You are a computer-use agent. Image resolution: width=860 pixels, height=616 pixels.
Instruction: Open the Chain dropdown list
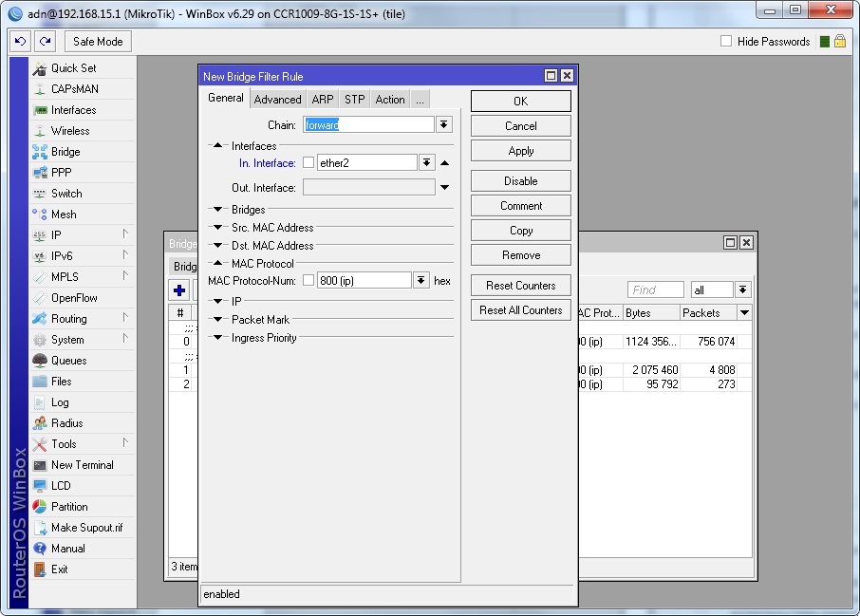444,125
